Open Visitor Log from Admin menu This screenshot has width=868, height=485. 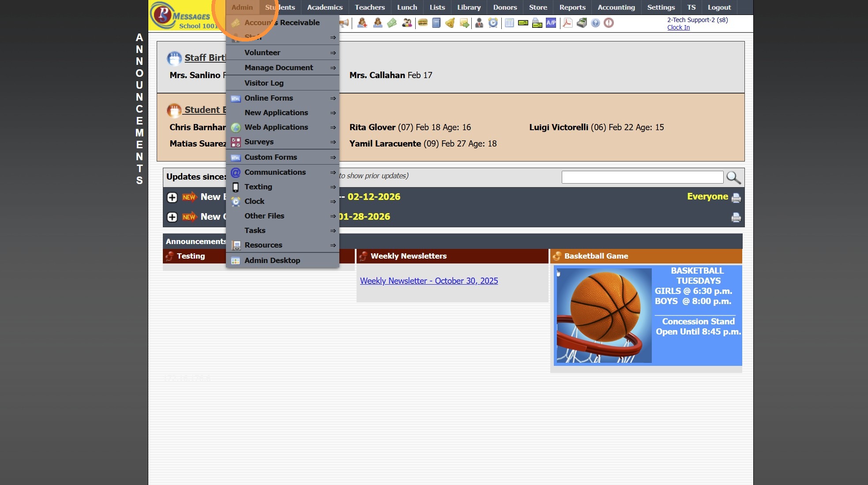tap(264, 83)
